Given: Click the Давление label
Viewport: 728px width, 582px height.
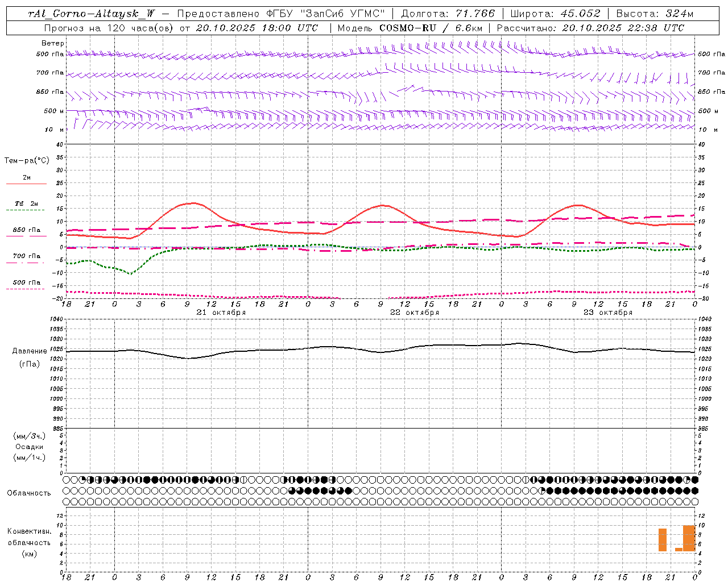Looking at the screenshot, I should pyautogui.click(x=29, y=351).
